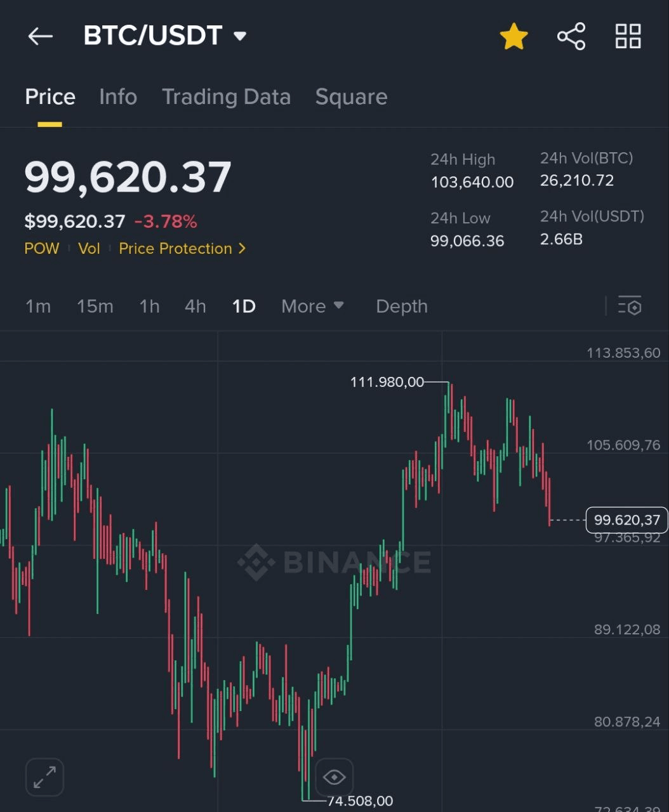Switch to the Info tab
The height and width of the screenshot is (812, 669).
118,96
